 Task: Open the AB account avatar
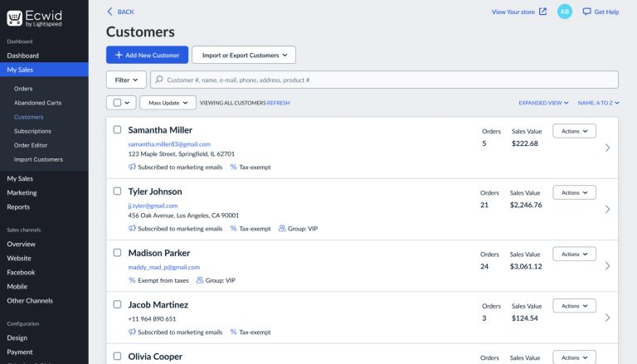click(x=564, y=12)
